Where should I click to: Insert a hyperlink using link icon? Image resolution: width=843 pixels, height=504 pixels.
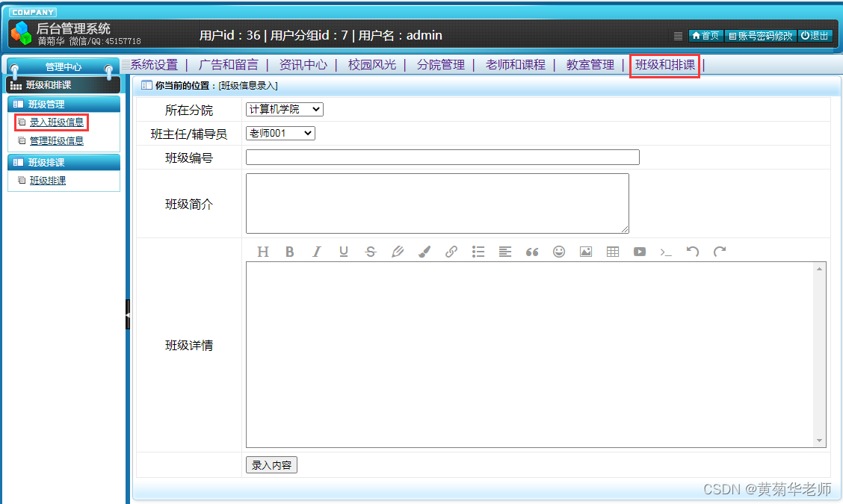click(451, 252)
